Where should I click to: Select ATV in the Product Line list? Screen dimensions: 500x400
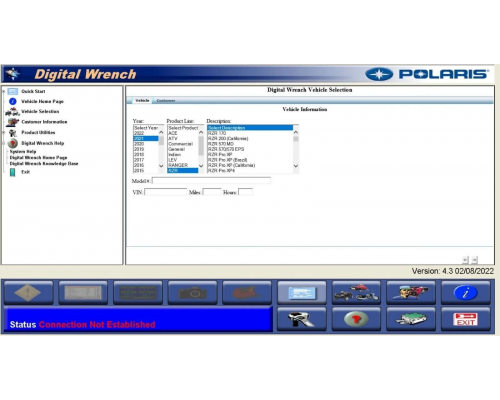tap(183, 139)
